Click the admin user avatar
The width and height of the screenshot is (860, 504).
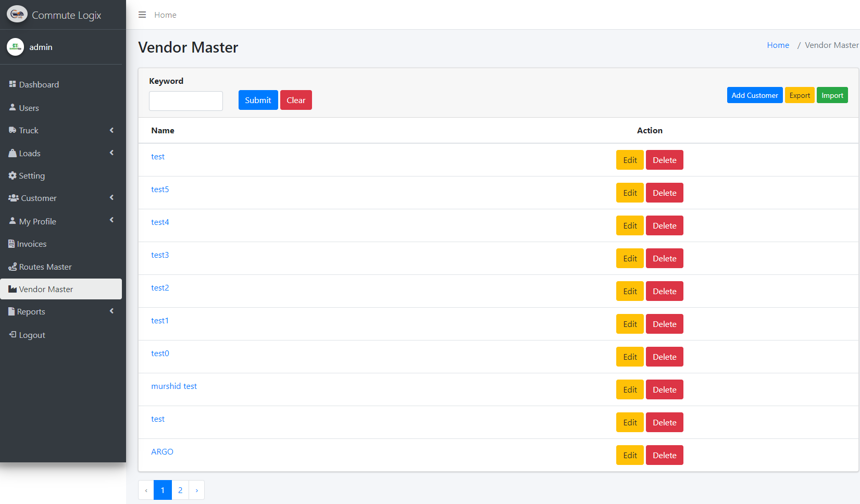pyautogui.click(x=15, y=47)
